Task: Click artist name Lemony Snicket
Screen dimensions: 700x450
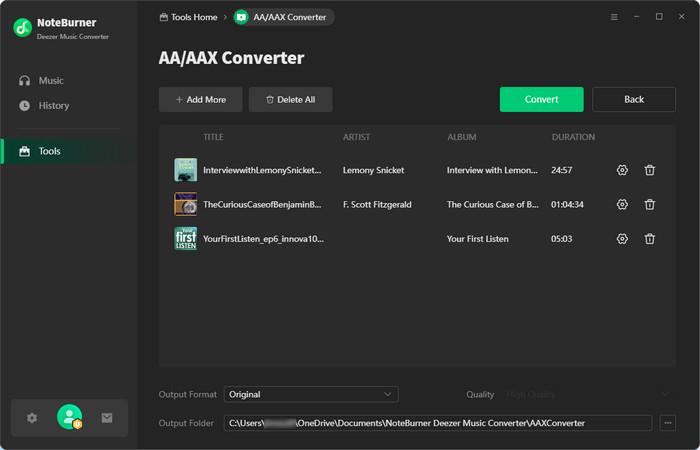Action: point(373,170)
